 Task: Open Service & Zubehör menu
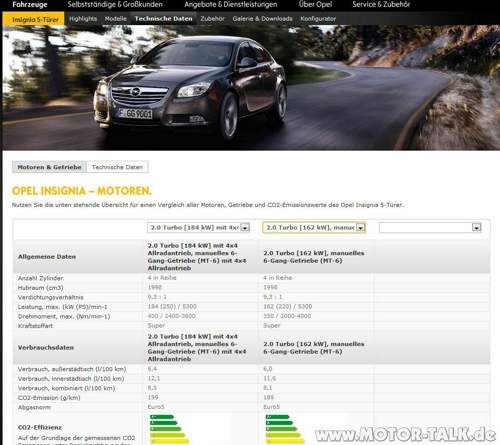381,5
